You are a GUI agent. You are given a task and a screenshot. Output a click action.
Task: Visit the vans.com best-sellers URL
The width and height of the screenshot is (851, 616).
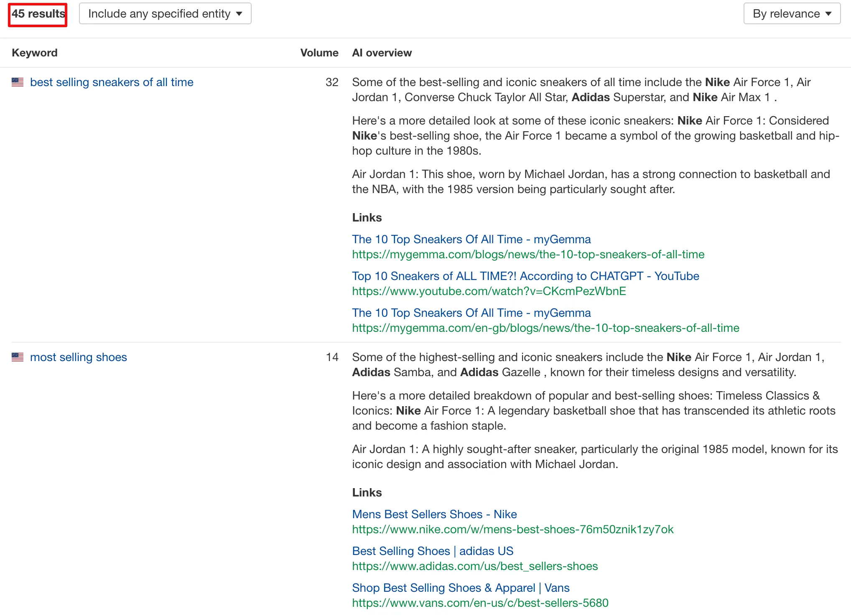480,603
